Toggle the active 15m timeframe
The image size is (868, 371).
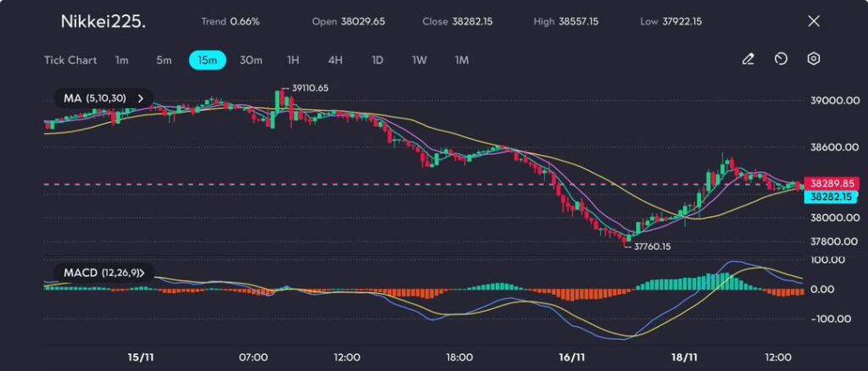coord(207,60)
